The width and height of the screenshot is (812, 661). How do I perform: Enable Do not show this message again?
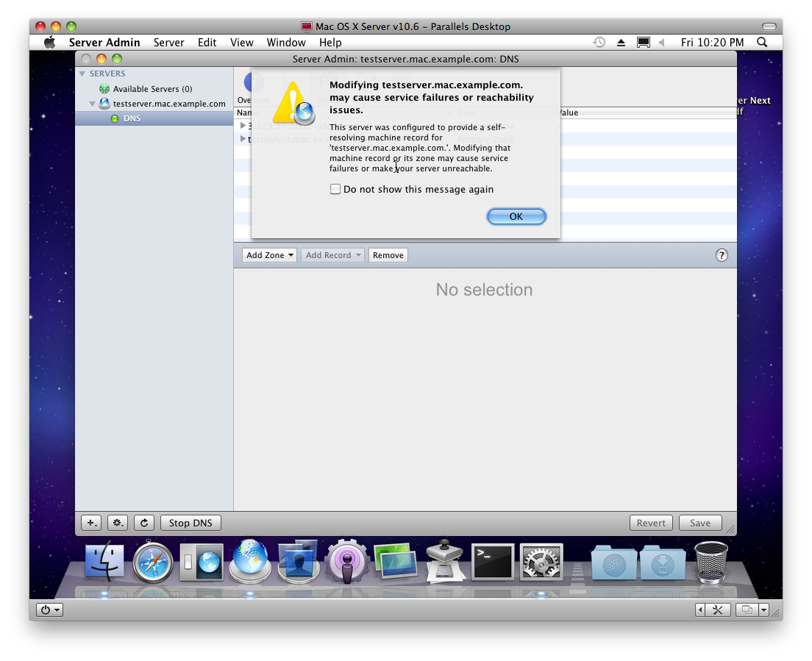point(335,190)
